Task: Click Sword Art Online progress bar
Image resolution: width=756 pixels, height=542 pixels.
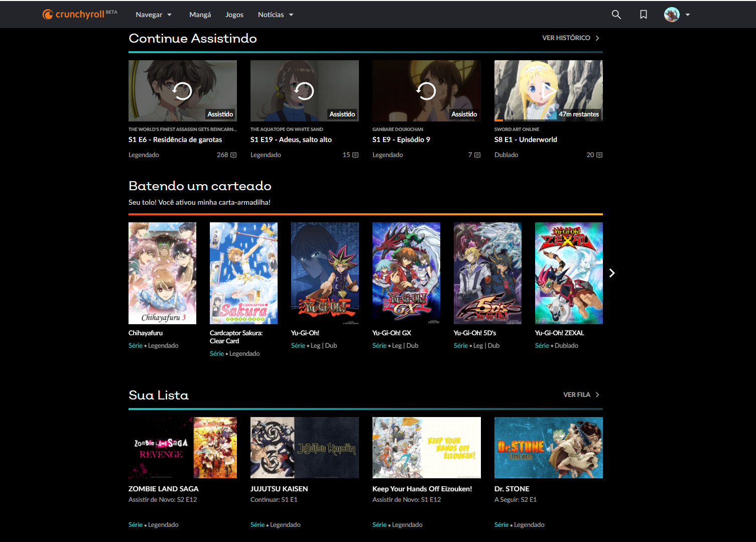Action: [x=549, y=120]
